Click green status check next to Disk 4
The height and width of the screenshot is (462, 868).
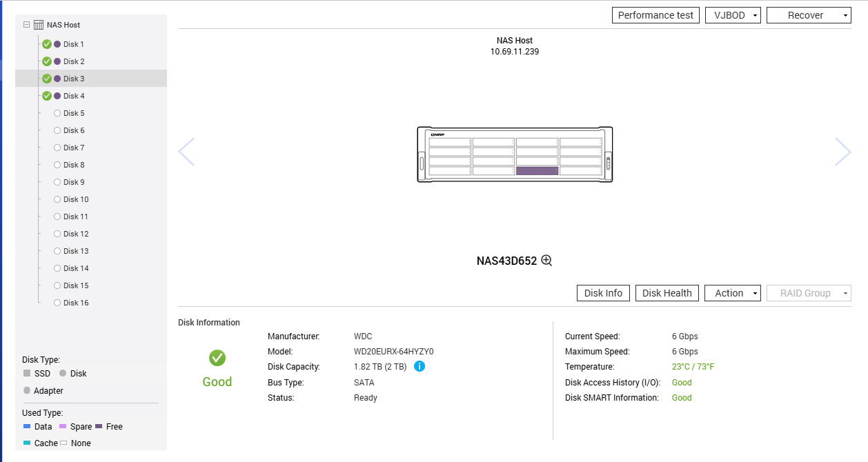tap(47, 96)
